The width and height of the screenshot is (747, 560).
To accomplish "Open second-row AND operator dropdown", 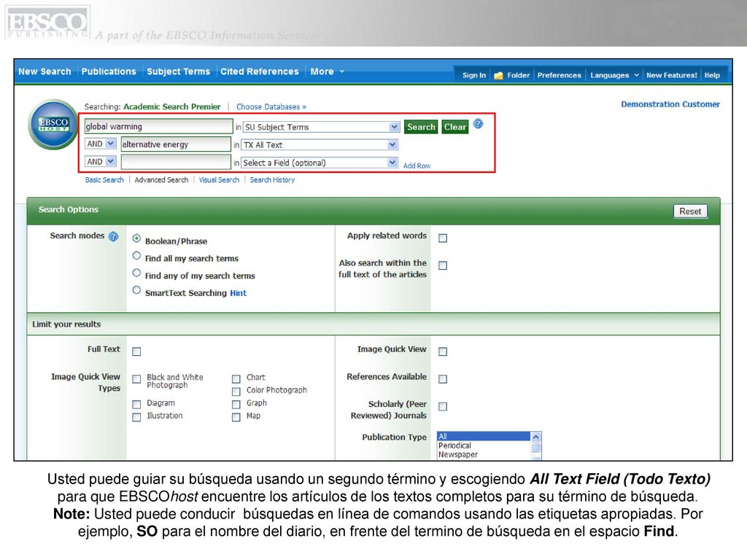I will tap(101, 144).
